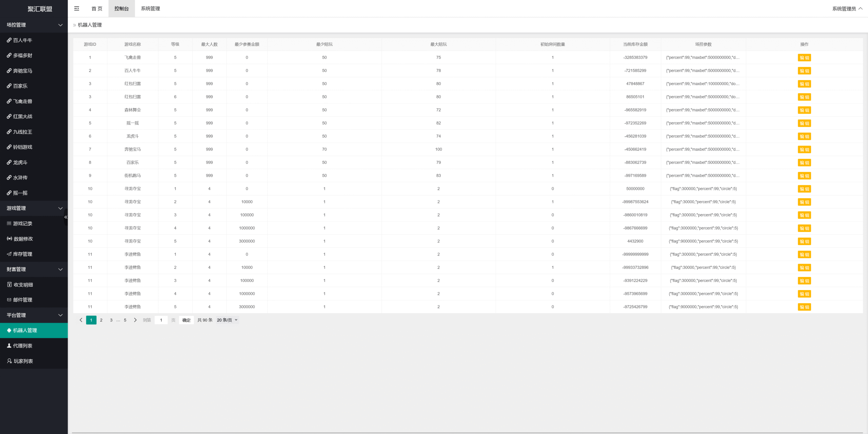Click the sidebar collapse hamburger icon
868x434 pixels.
point(77,8)
